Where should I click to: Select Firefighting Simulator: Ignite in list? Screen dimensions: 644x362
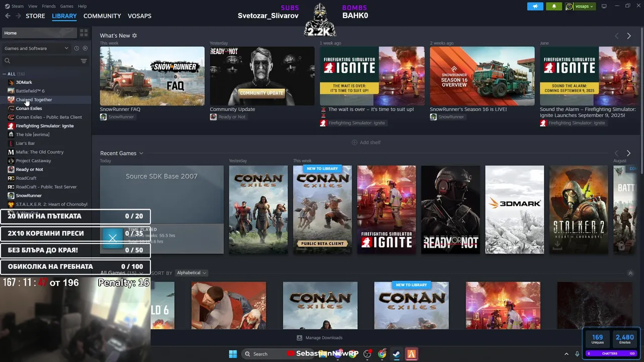tap(45, 126)
